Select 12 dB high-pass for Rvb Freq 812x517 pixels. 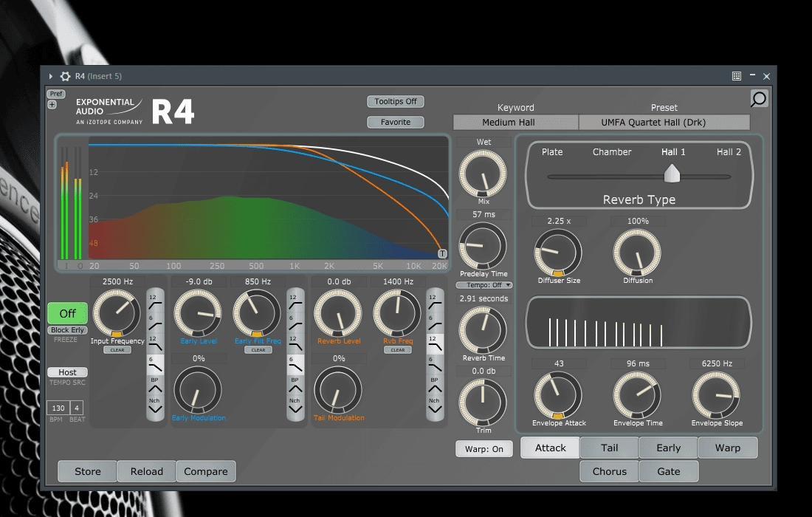tap(435, 302)
